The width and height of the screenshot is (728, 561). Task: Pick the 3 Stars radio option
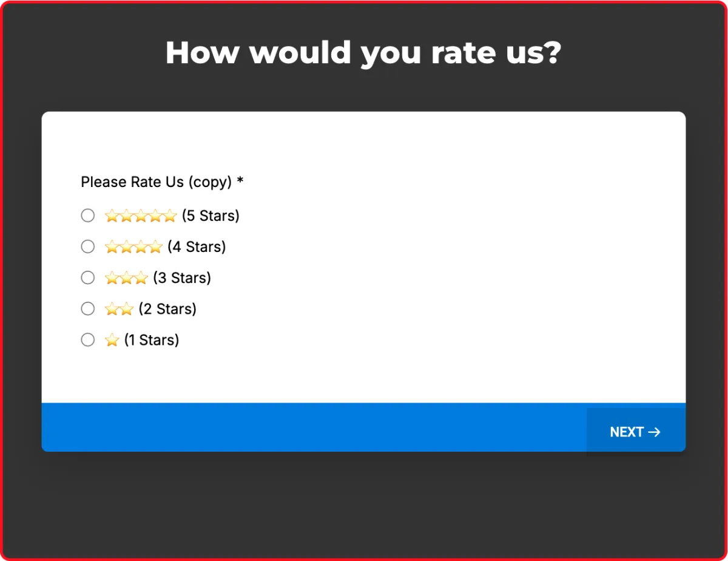[x=88, y=277]
